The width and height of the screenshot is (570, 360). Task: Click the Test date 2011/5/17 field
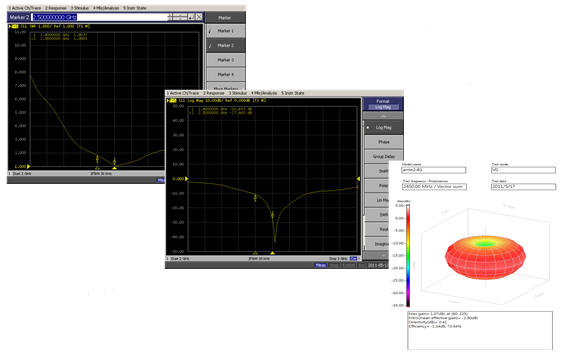523,187
